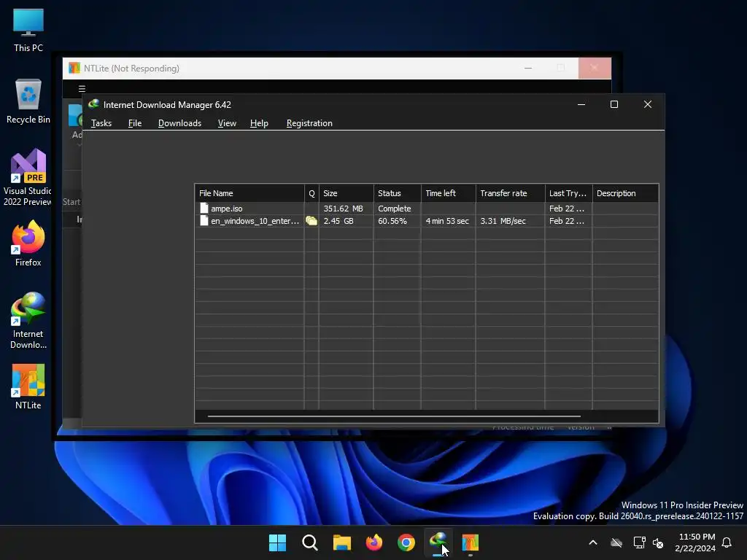This screenshot has width=747, height=560.
Task: Open the network status tray icon
Action: (x=639, y=542)
